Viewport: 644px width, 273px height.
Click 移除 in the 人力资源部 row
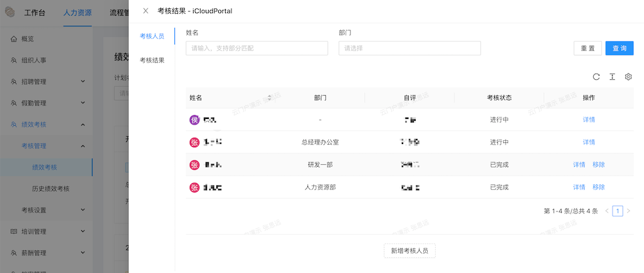(x=599, y=187)
